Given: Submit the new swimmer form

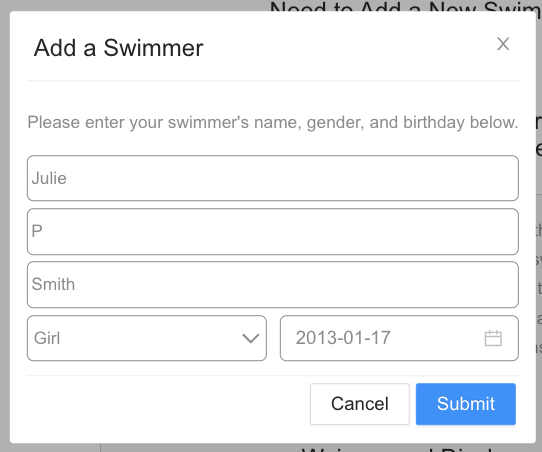Looking at the screenshot, I should [x=466, y=404].
